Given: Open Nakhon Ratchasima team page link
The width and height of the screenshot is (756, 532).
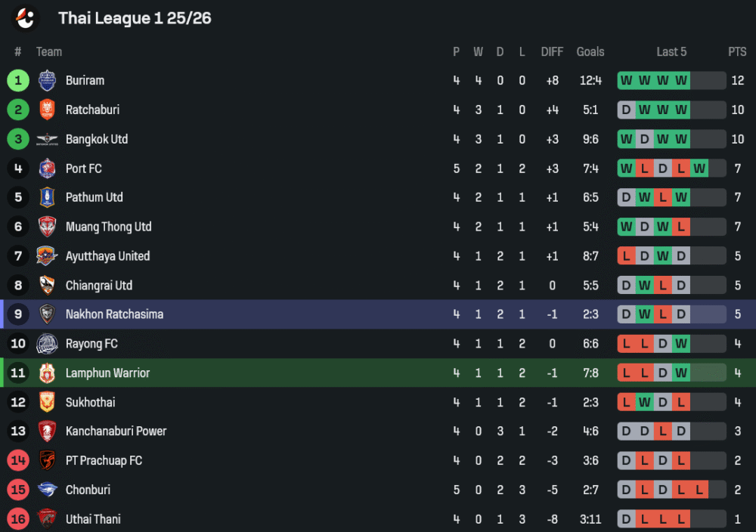Looking at the screenshot, I should tap(114, 314).
